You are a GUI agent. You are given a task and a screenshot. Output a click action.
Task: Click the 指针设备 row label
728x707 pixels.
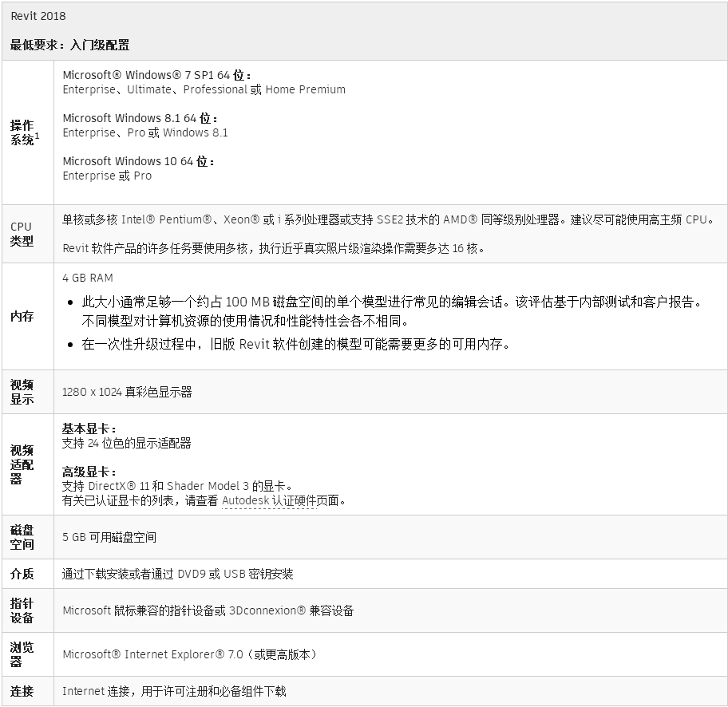22,610
